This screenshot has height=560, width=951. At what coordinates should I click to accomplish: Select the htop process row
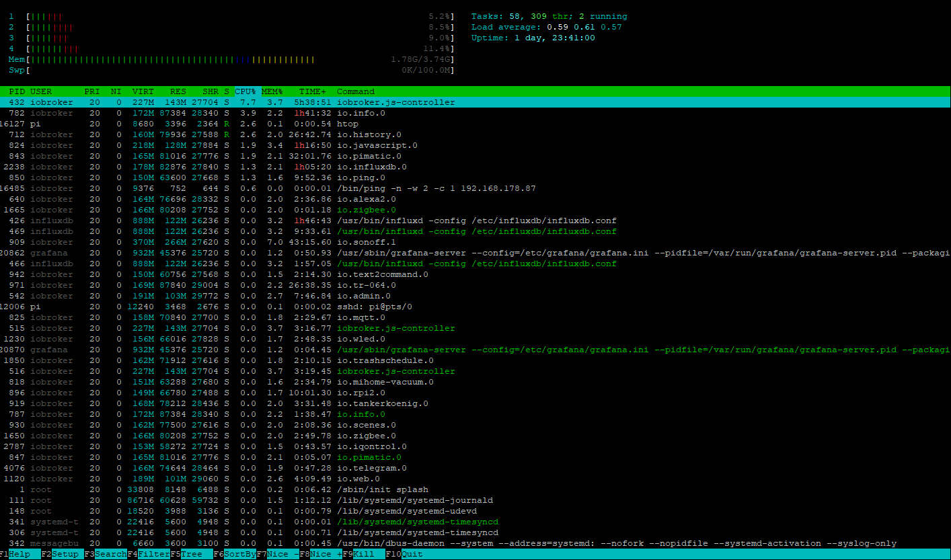(x=475, y=124)
